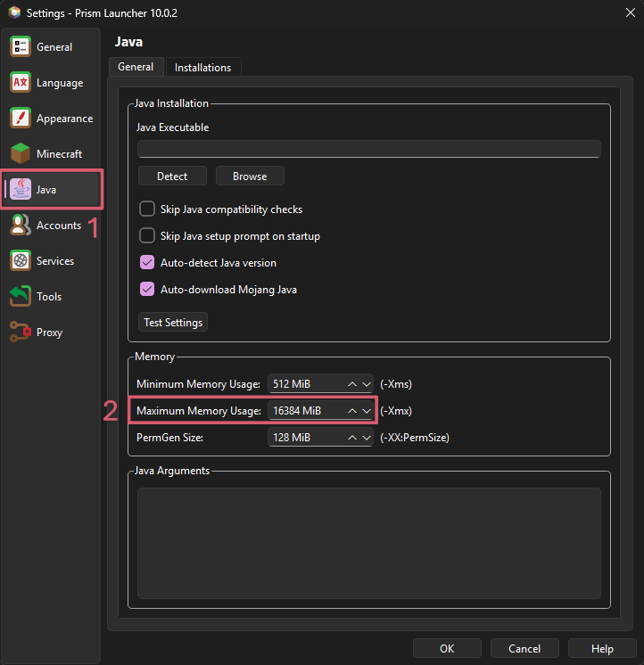Open the Proxy settings icon
This screenshot has height=665, width=644.
tap(20, 332)
